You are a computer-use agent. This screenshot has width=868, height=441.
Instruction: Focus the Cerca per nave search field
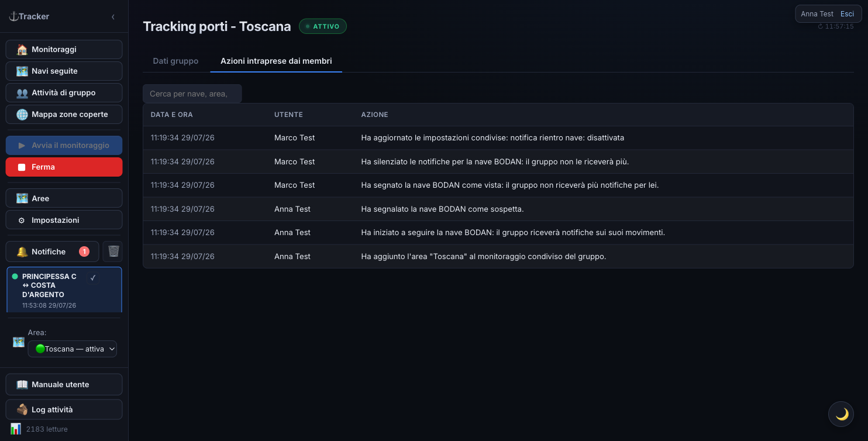tap(192, 94)
